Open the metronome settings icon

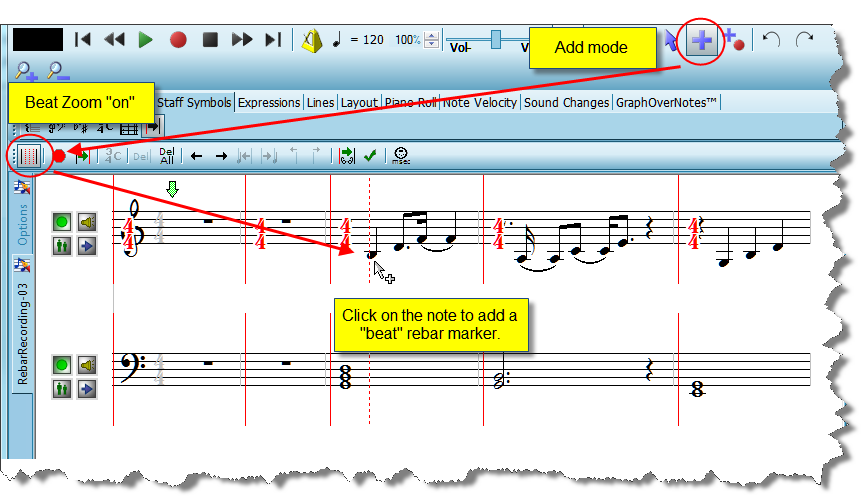click(313, 40)
